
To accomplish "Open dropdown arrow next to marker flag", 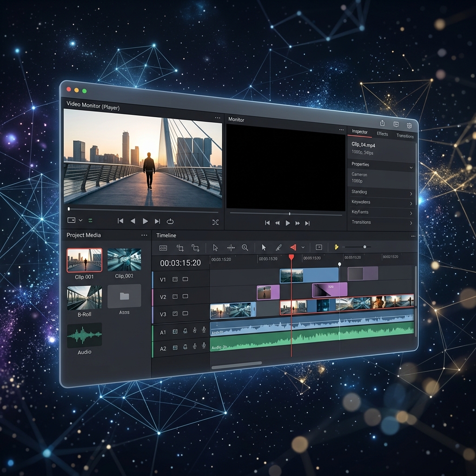I will point(303,247).
